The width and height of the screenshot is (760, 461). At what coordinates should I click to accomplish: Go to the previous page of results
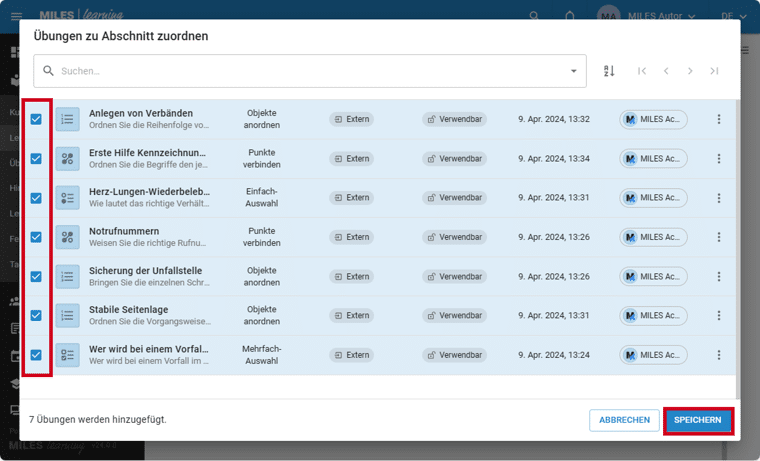click(666, 71)
